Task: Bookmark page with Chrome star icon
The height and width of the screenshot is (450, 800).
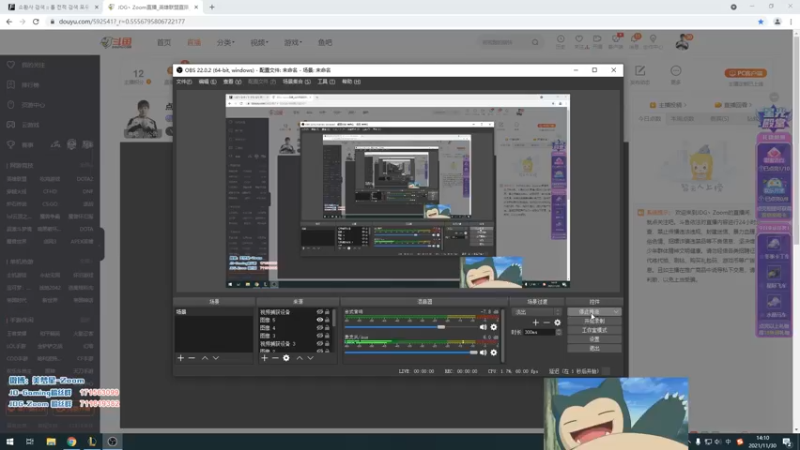Action: pos(761,21)
